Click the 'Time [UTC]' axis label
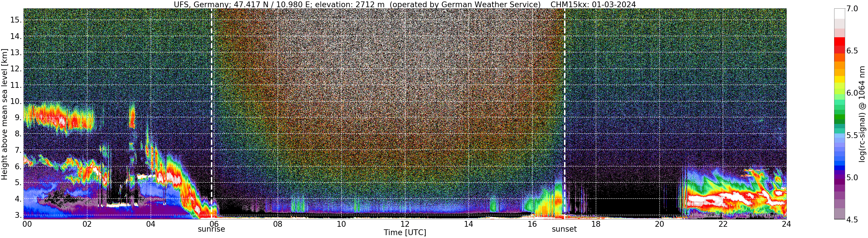This screenshot has width=868, height=238. pyautogui.click(x=405, y=233)
